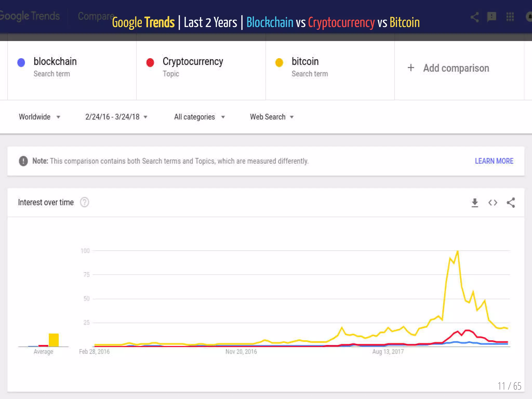Click the LEARN MORE link
Viewport: 532px width, 399px height.
click(x=494, y=161)
